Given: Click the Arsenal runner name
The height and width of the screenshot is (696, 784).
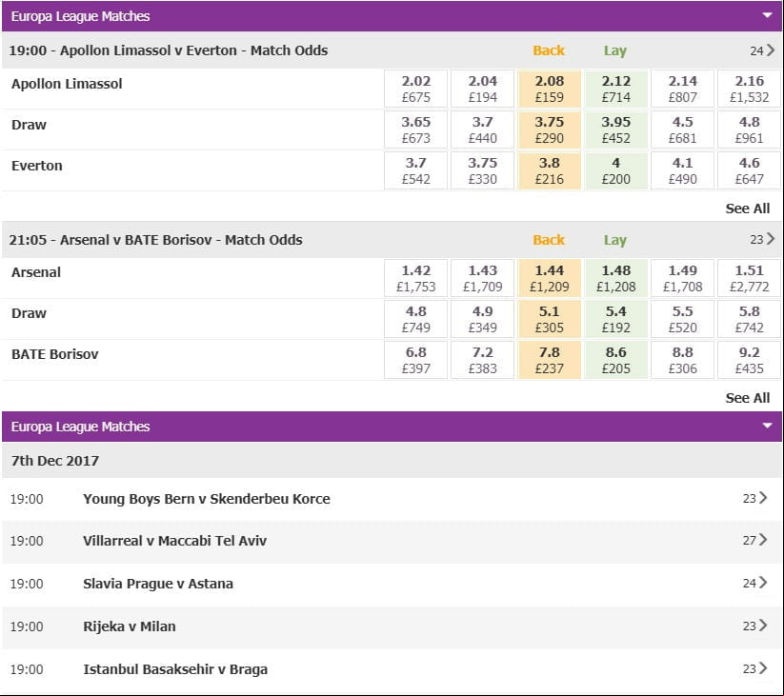Looking at the screenshot, I should point(36,272).
